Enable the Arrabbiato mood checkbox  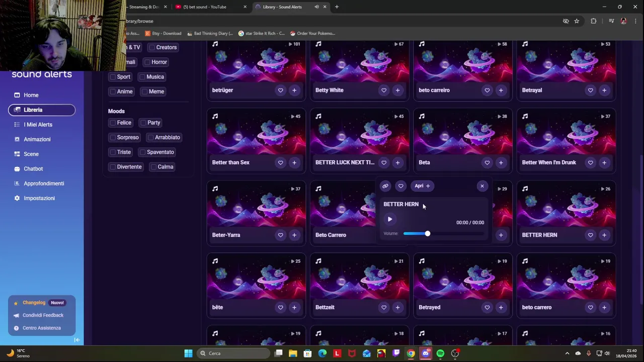coord(150,137)
